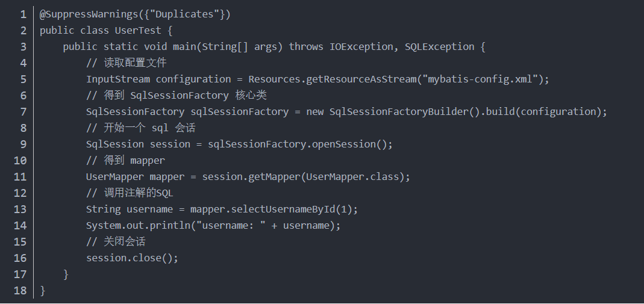Image resolution: width=644 pixels, height=304 pixels.
Task: Click the UserTest class name
Action: (x=137, y=30)
